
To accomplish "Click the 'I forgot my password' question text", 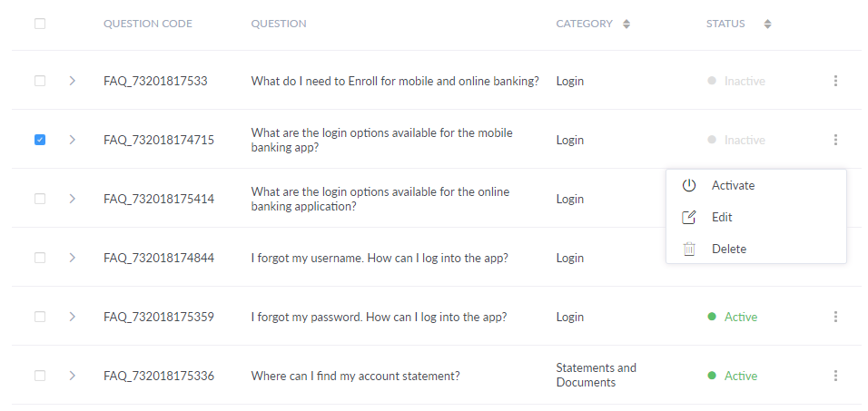I will (379, 317).
